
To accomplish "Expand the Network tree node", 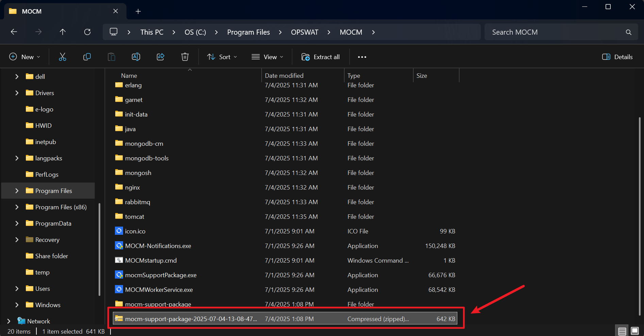I will 9,321.
